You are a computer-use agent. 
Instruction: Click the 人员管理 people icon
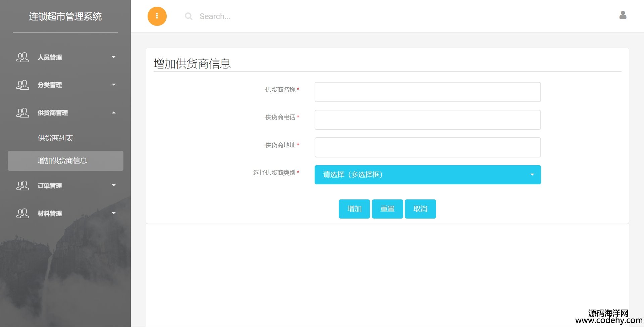[x=22, y=57]
